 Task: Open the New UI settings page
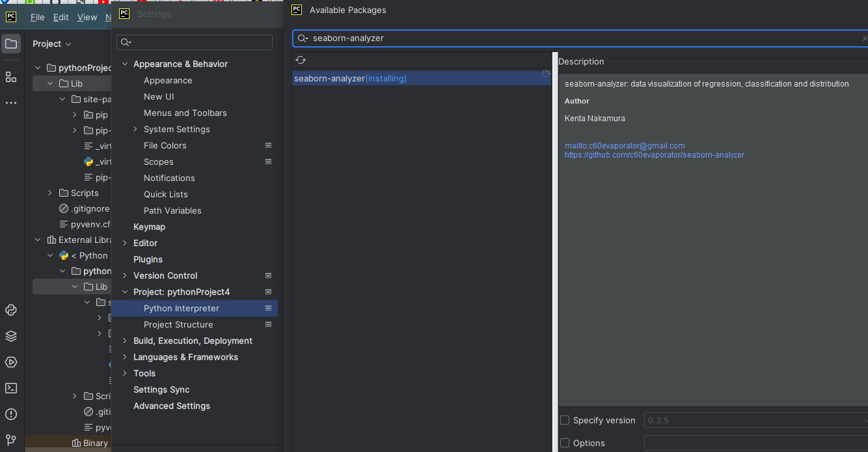[159, 96]
